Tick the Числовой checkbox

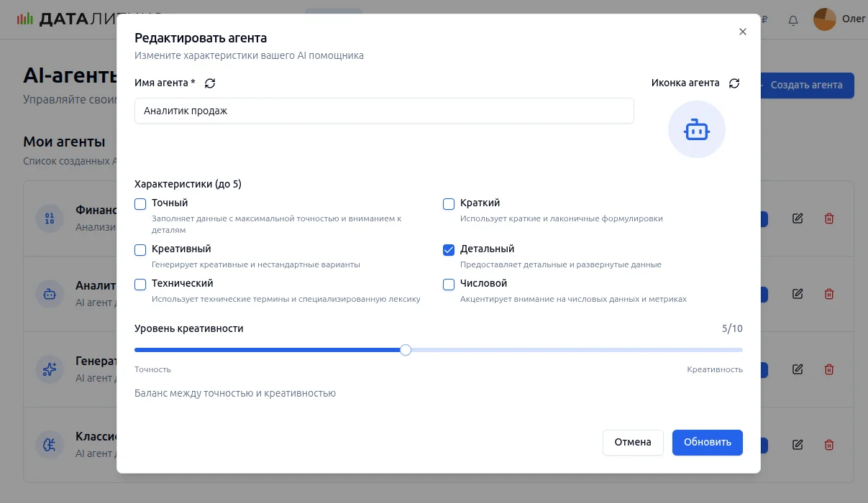click(x=449, y=285)
